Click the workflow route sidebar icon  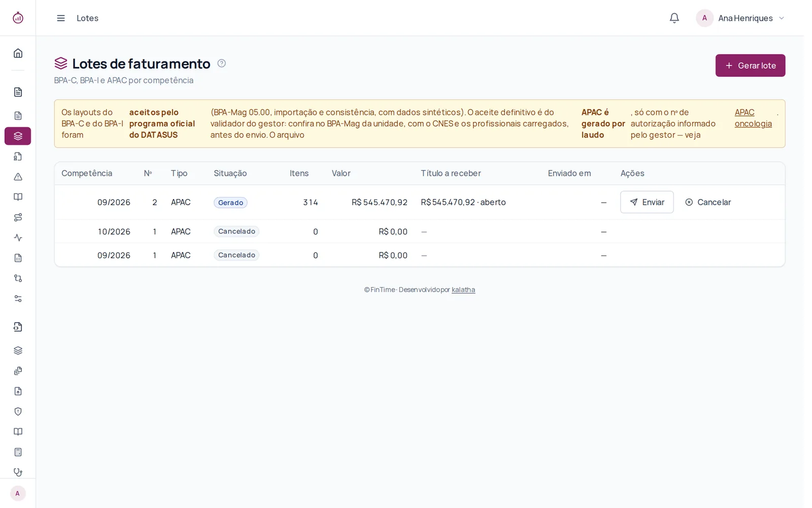pos(18,217)
